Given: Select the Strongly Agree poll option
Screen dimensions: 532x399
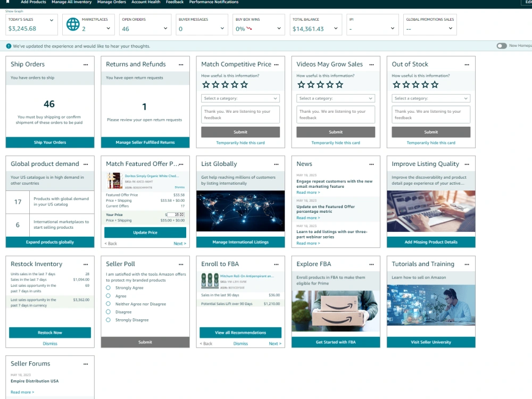Looking at the screenshot, I should point(108,288).
